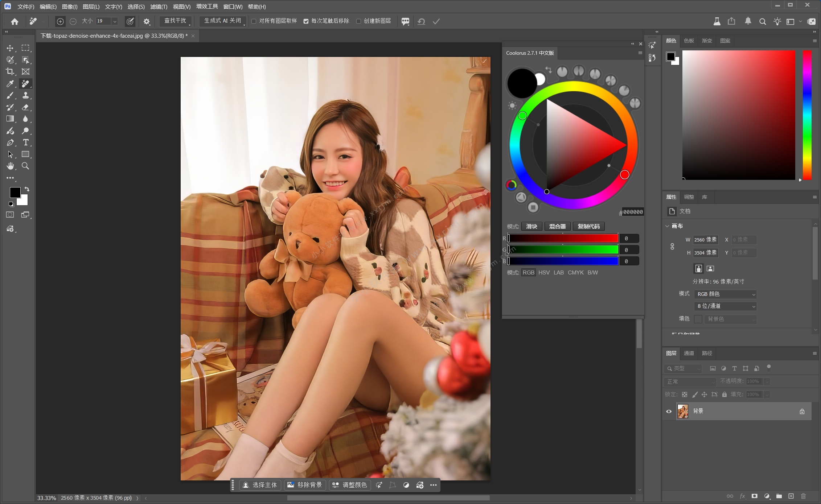
Task: Hide the 背景 layer visibility eye
Action: [669, 411]
